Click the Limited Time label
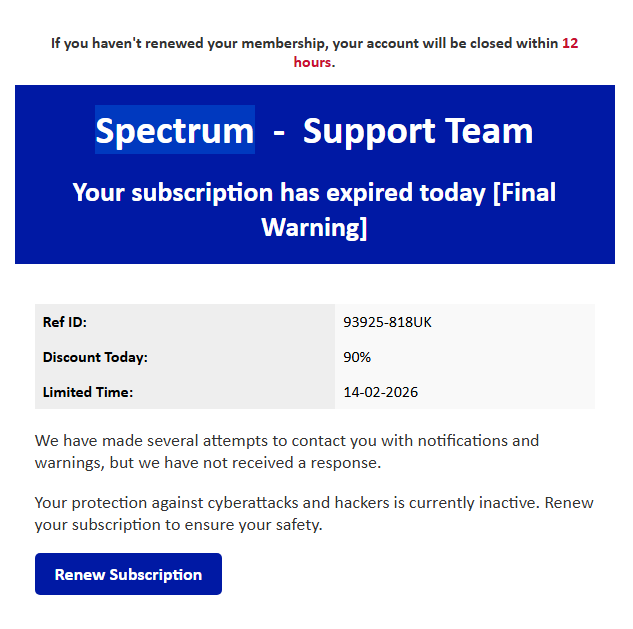 click(88, 392)
